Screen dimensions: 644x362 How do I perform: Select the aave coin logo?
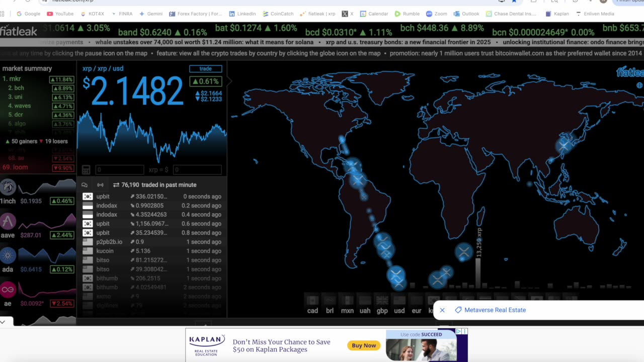(x=8, y=221)
